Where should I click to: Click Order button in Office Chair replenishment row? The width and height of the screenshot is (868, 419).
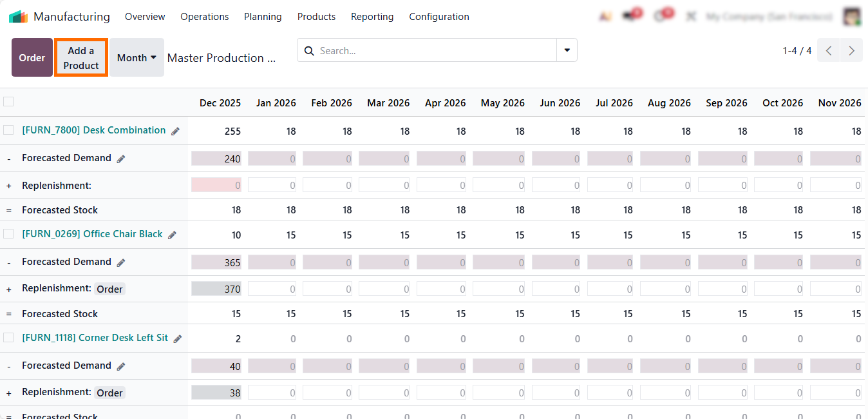coord(109,289)
